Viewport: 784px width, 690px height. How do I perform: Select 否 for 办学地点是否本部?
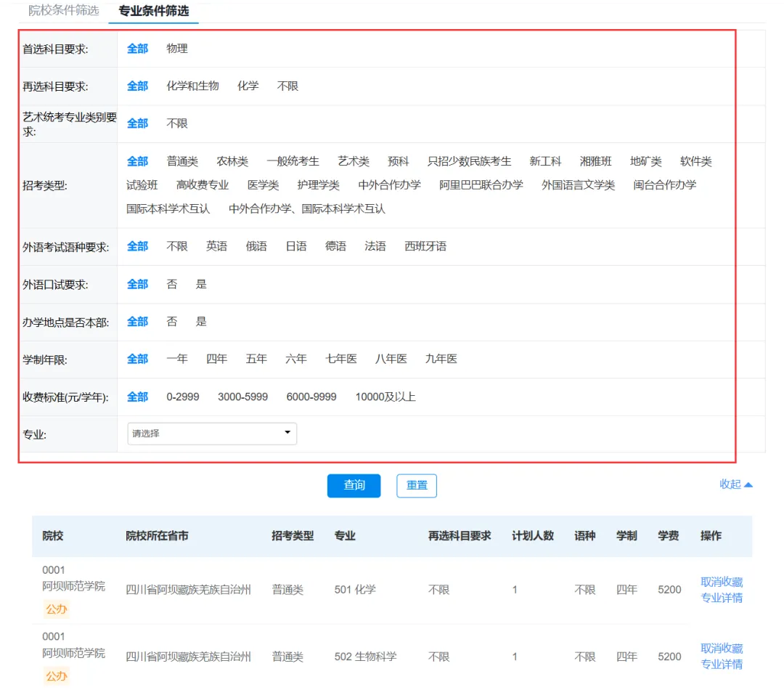171,321
